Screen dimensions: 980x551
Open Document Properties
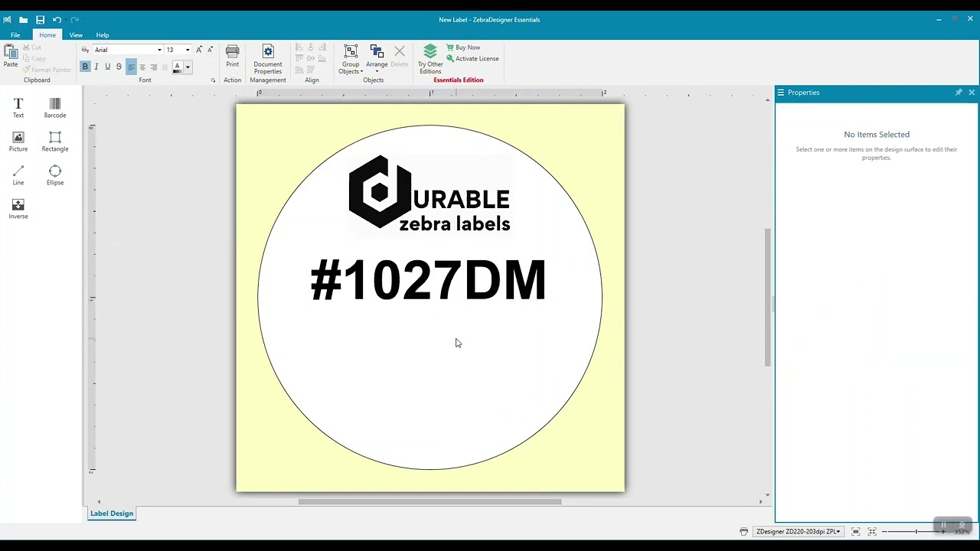point(268,60)
